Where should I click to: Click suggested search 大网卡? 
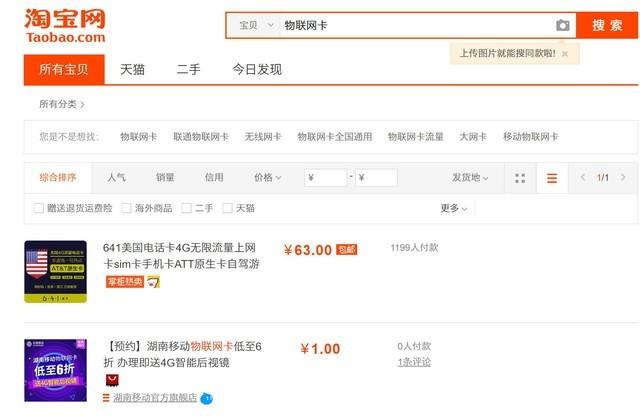pyautogui.click(x=473, y=137)
